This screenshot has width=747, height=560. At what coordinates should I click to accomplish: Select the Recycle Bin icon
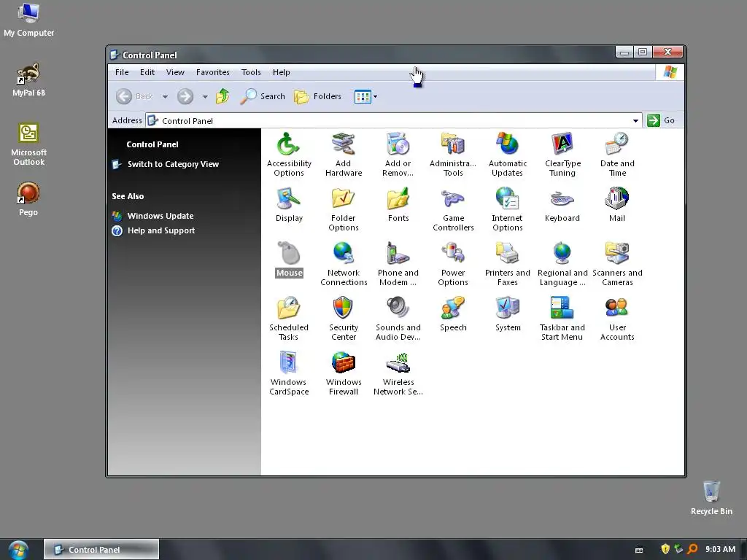click(711, 498)
